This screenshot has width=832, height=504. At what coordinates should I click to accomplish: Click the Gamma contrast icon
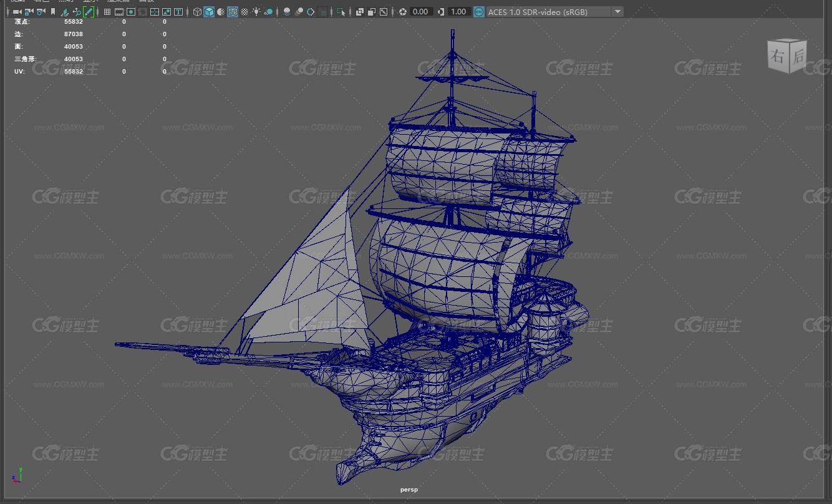(x=442, y=11)
